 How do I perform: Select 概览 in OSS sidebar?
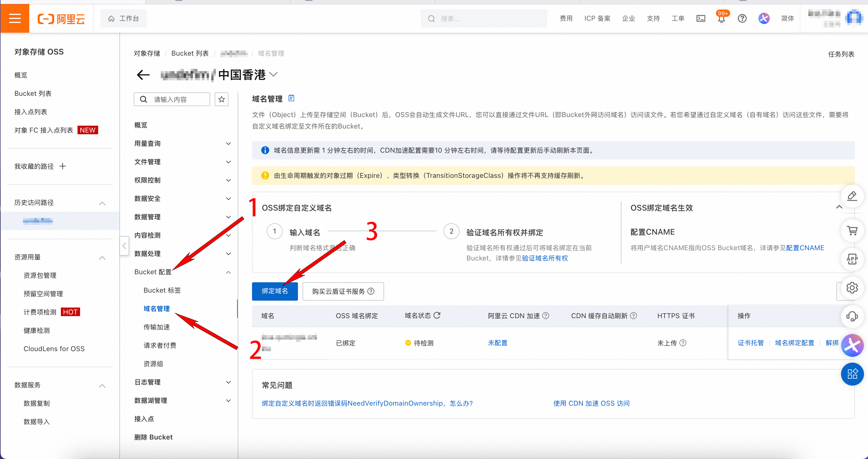tap(21, 75)
